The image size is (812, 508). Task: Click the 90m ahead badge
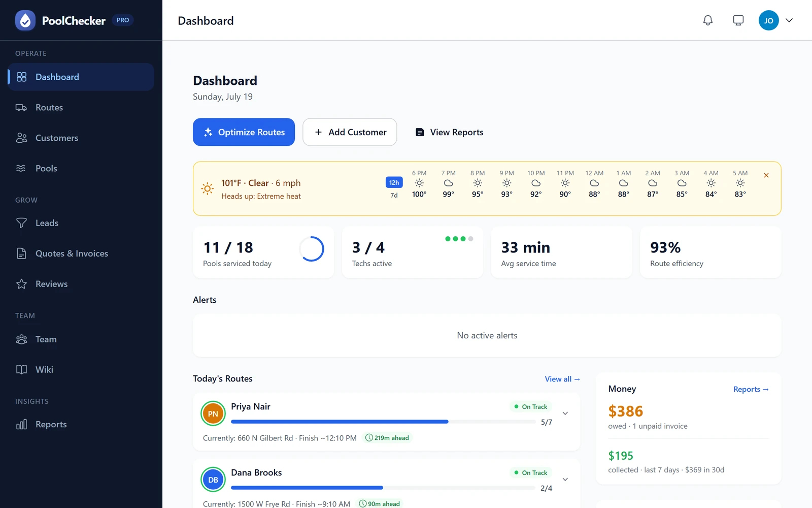pyautogui.click(x=380, y=503)
